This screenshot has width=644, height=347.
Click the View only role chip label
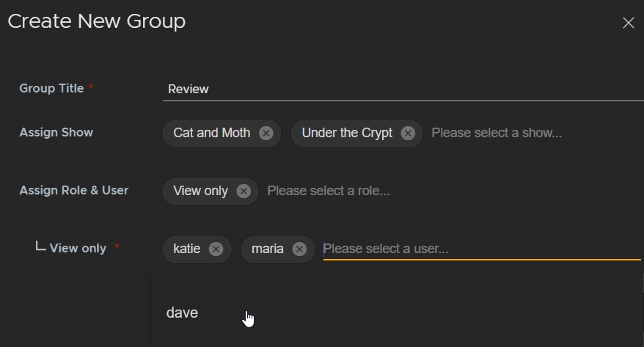click(200, 191)
